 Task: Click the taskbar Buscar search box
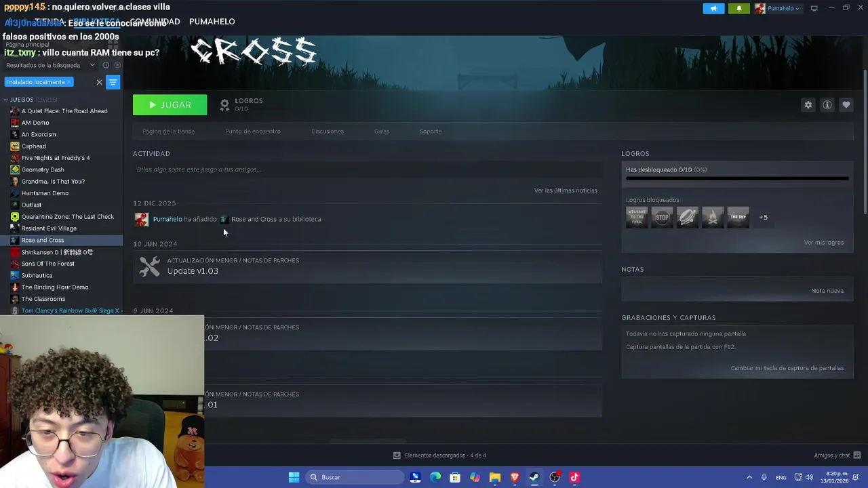click(x=354, y=477)
